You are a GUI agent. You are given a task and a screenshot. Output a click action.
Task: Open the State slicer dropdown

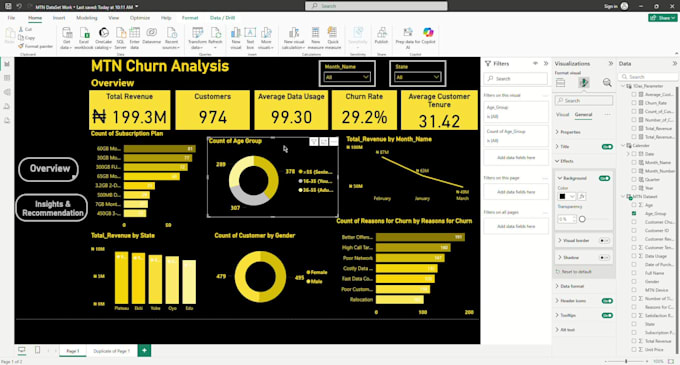tap(418, 77)
